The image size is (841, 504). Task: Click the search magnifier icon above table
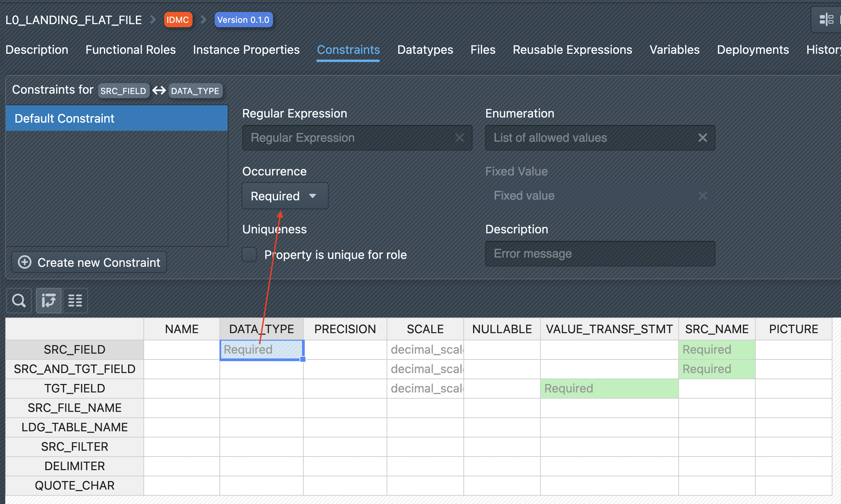[x=19, y=300]
